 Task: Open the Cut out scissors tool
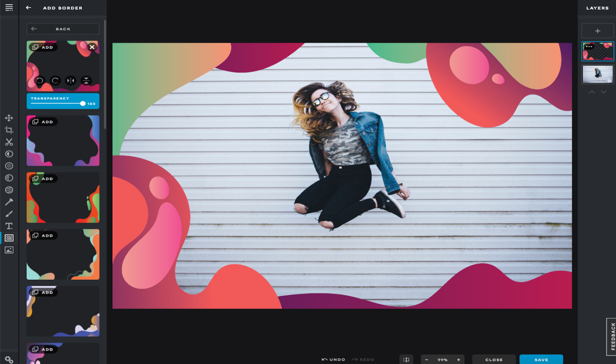(9, 142)
